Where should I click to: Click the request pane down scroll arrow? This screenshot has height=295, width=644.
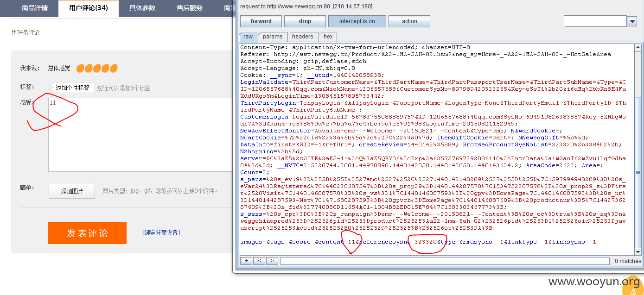coord(638,252)
